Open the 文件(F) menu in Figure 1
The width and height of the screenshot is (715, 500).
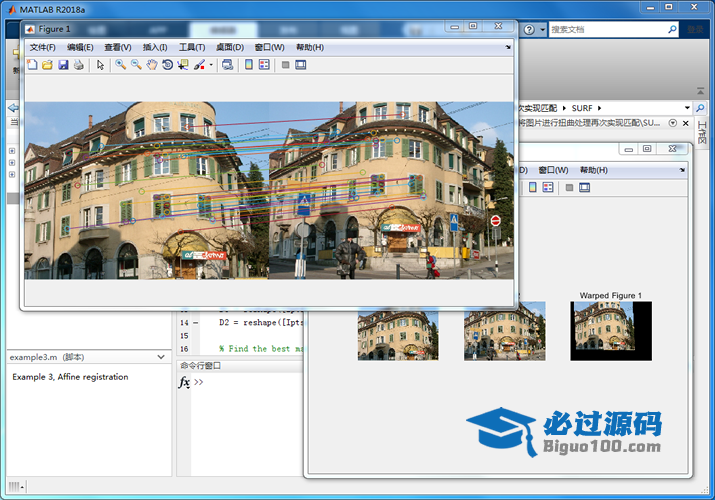tap(42, 47)
